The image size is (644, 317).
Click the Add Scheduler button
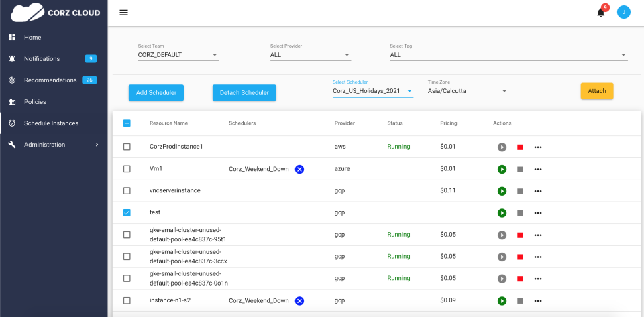[x=156, y=92]
